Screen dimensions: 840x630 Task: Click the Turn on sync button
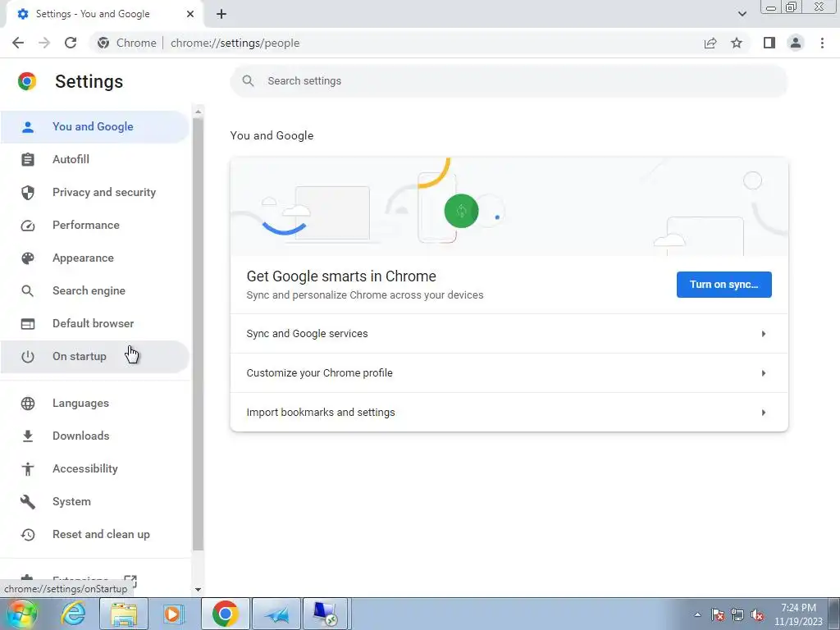pyautogui.click(x=724, y=285)
